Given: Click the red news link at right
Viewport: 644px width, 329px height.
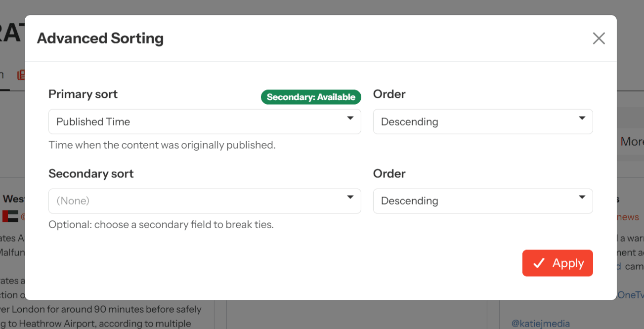Looking at the screenshot, I should coord(628,217).
